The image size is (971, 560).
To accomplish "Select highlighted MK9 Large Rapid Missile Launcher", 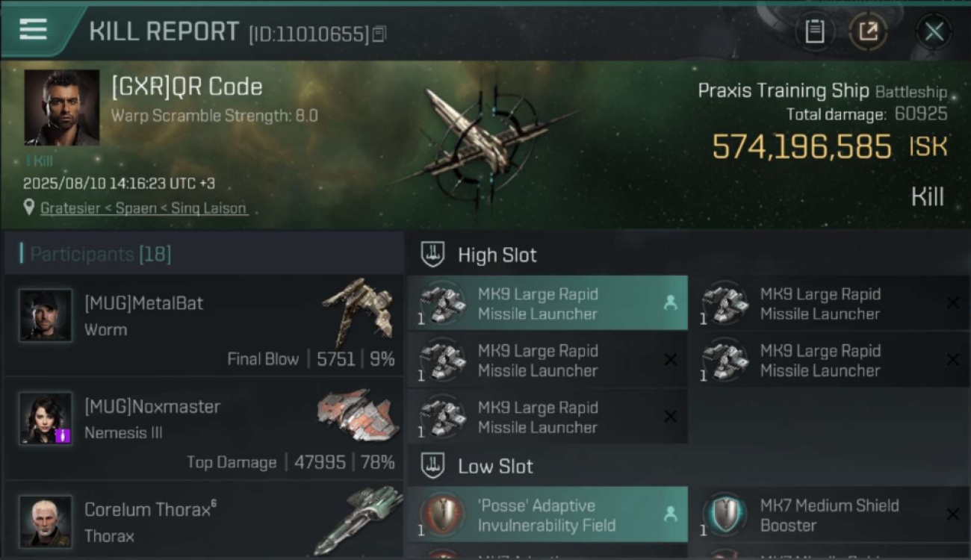I will (547, 303).
